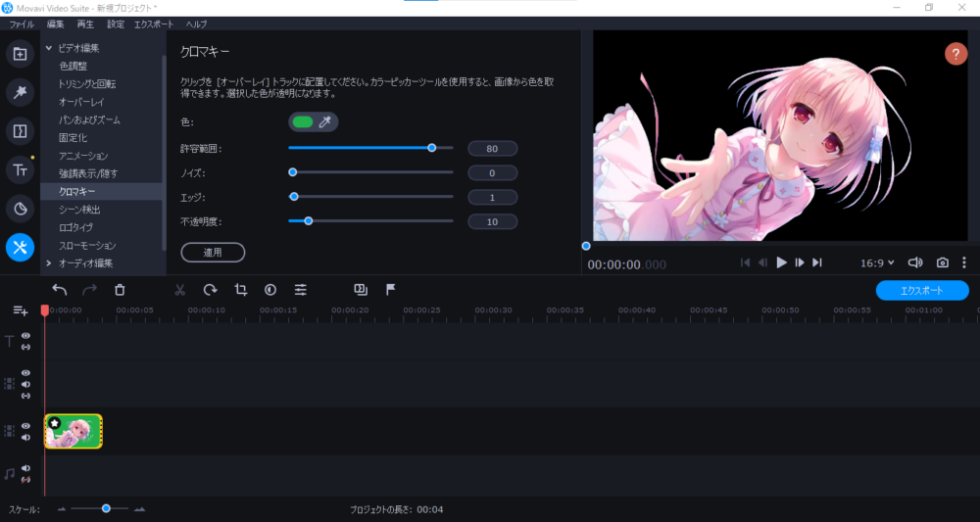Screen dimensions: 980x522
Task: Click the Crop tool icon
Action: [x=241, y=290]
